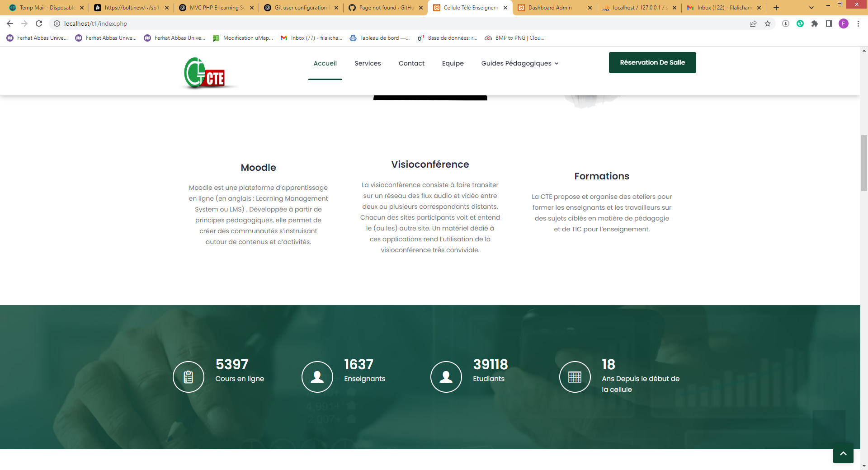Click the share page icon in address bar

753,23
